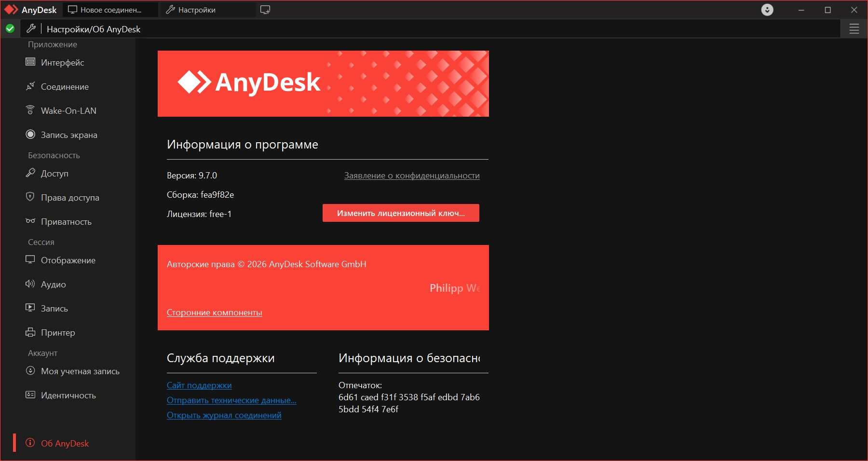Click the Информация о программе heading

coord(243,145)
